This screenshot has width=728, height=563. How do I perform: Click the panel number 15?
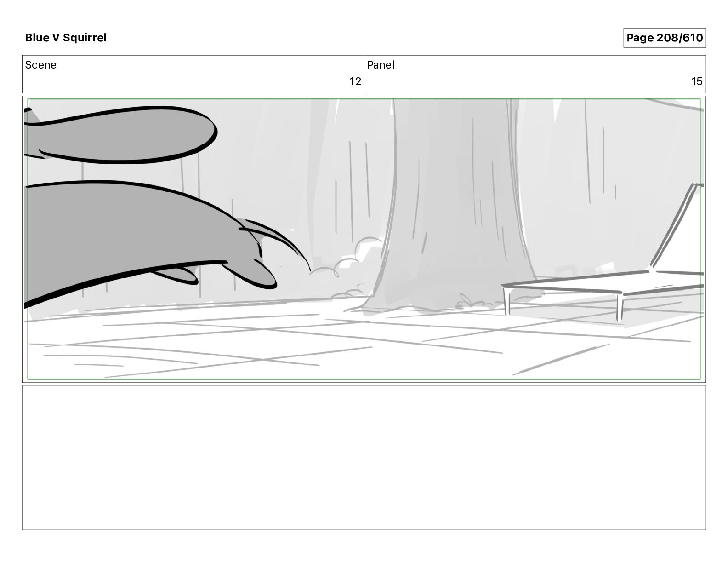click(697, 81)
